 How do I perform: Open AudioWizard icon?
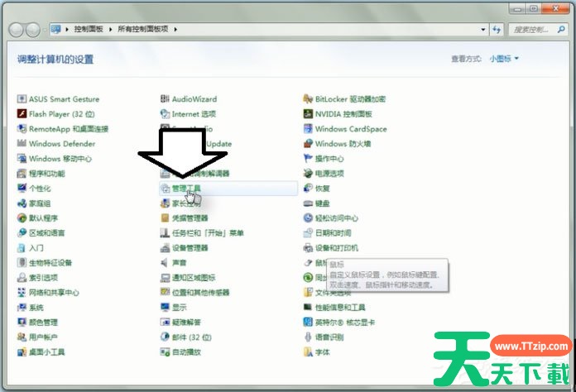(x=165, y=99)
